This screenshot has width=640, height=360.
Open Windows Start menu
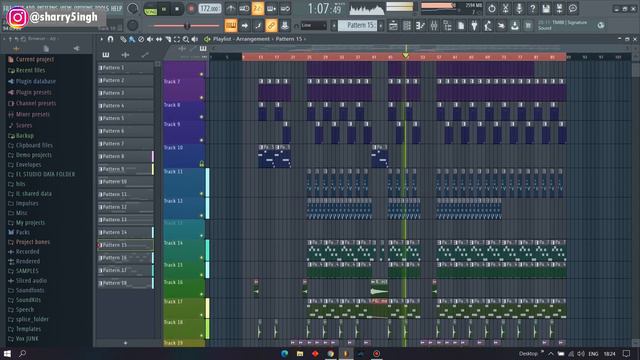(7, 353)
